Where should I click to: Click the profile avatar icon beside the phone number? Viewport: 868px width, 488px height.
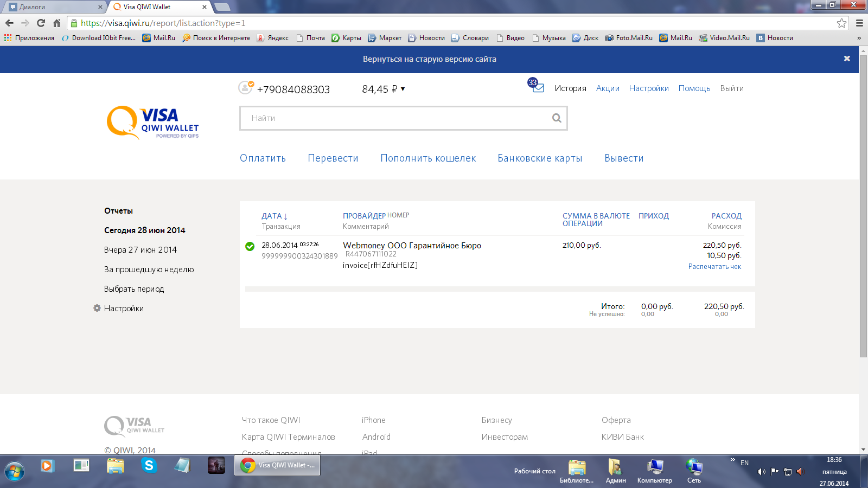(x=246, y=87)
